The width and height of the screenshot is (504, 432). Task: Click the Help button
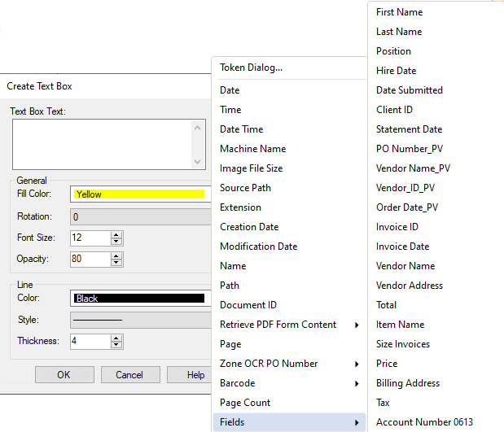(190, 375)
